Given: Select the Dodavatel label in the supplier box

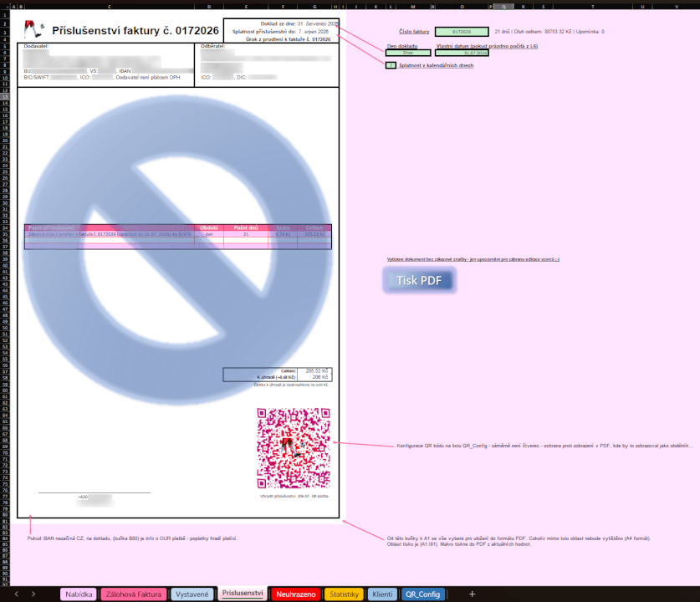Looking at the screenshot, I should pyautogui.click(x=36, y=46).
